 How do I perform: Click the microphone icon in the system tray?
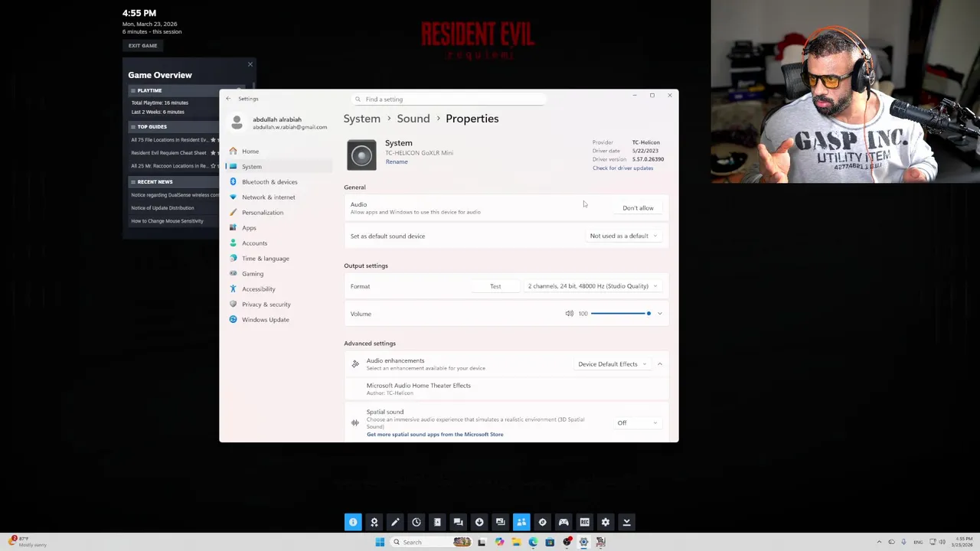pos(903,542)
